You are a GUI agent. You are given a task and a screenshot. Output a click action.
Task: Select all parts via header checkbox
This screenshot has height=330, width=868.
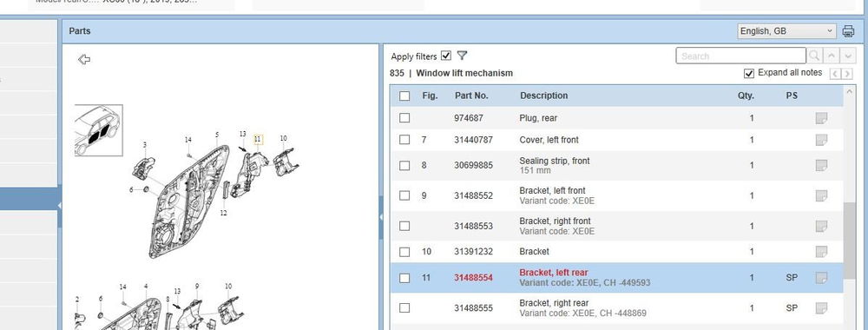(x=404, y=96)
